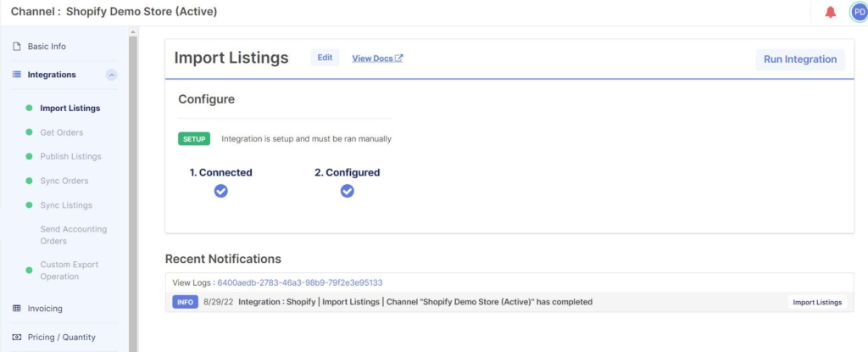Viewport: 868px width, 352px height.
Task: Click the checkmark under 1. Connected
Action: (220, 191)
